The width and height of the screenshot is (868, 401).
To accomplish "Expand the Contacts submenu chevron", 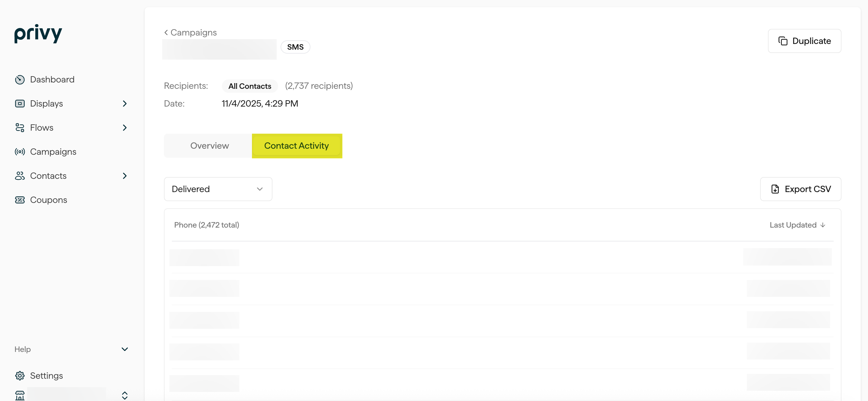I will point(125,176).
